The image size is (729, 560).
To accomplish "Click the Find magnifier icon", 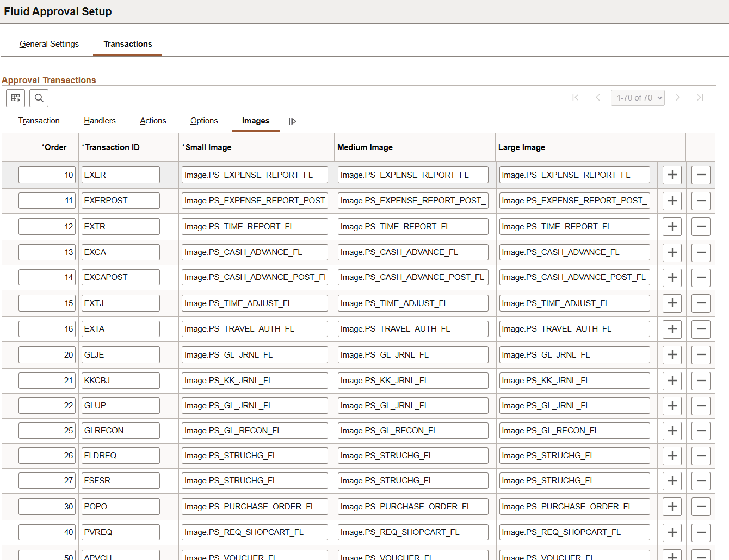I will [x=39, y=98].
